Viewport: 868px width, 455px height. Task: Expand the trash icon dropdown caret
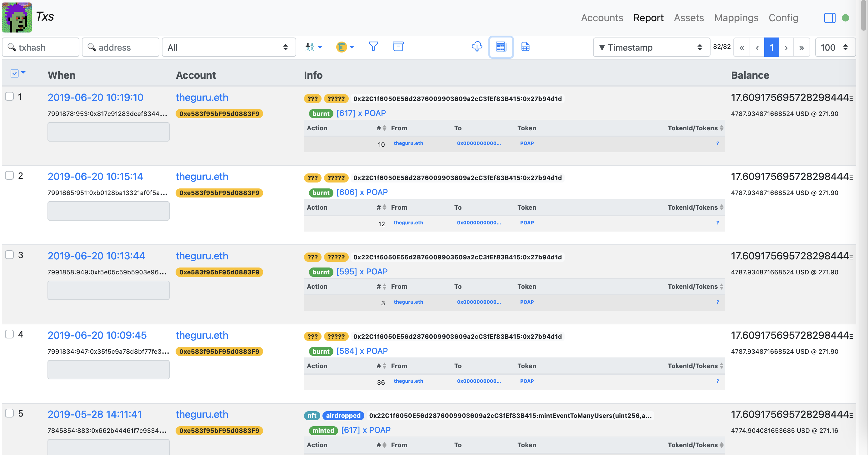click(352, 47)
